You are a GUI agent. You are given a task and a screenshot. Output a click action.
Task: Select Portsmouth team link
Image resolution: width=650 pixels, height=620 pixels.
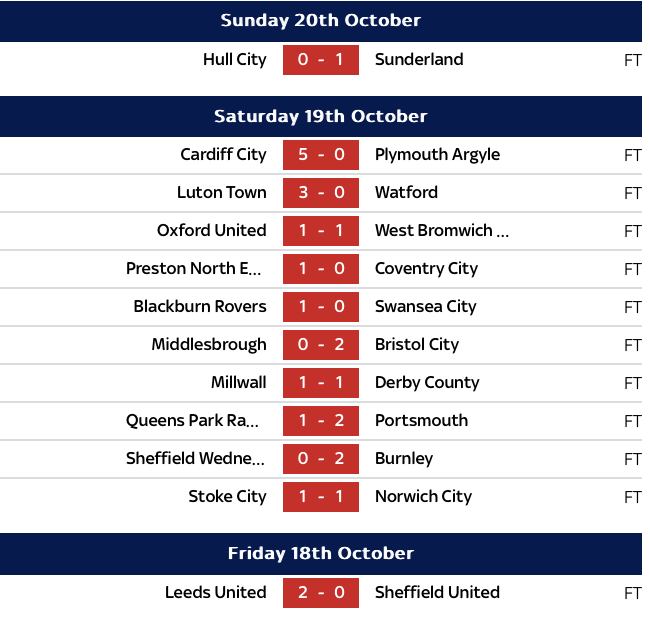click(421, 421)
